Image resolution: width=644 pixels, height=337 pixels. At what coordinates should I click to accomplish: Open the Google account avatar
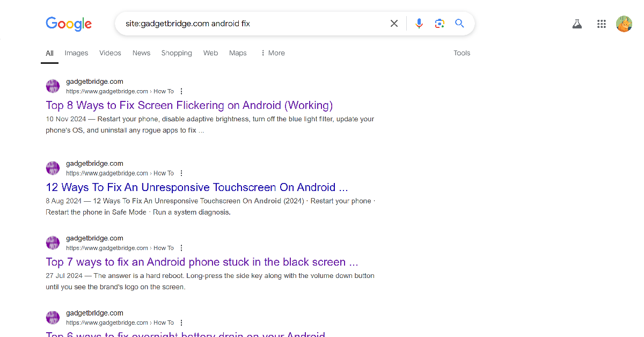pyautogui.click(x=624, y=24)
